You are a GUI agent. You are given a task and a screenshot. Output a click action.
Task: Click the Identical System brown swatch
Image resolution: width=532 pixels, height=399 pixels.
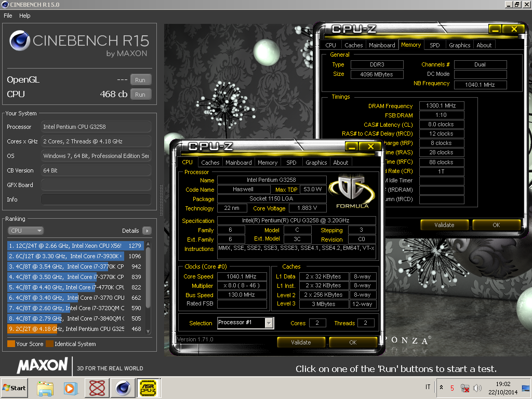click(49, 344)
